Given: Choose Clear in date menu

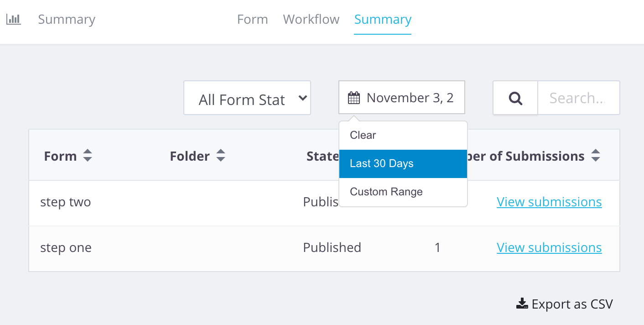Looking at the screenshot, I should point(363,135).
